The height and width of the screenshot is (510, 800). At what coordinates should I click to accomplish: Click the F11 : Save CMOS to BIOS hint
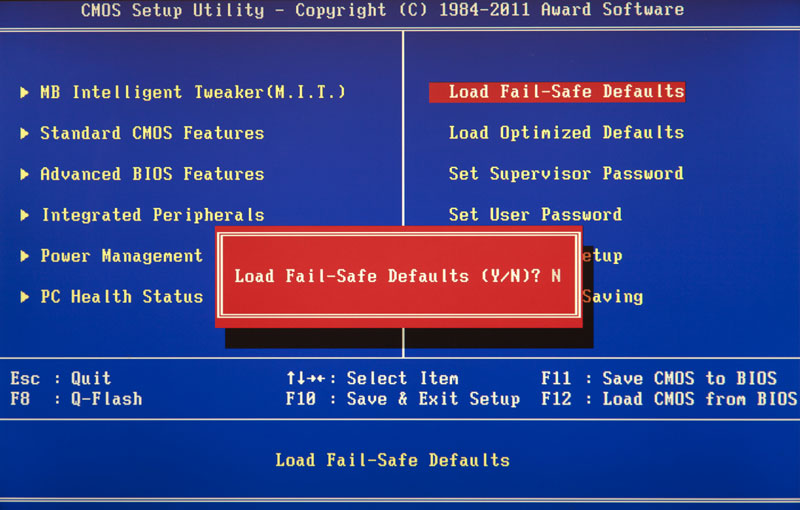[659, 378]
